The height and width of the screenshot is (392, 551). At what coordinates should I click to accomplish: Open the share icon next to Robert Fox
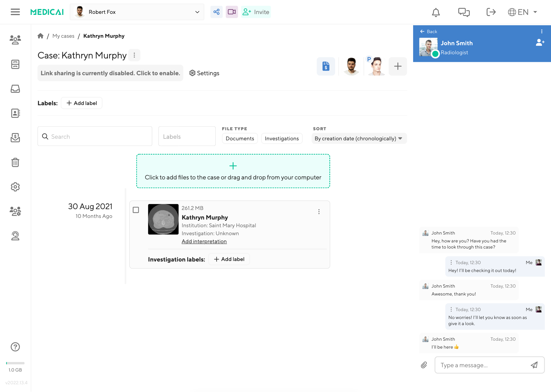216,12
